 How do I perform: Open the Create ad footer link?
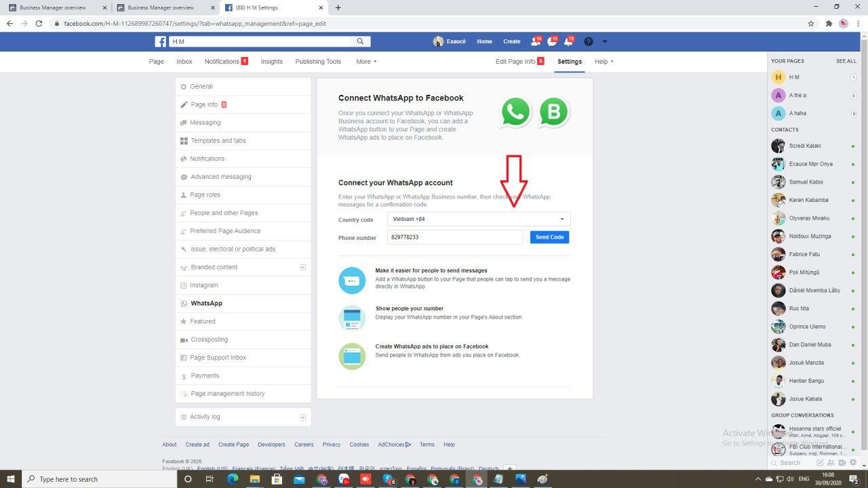(197, 445)
